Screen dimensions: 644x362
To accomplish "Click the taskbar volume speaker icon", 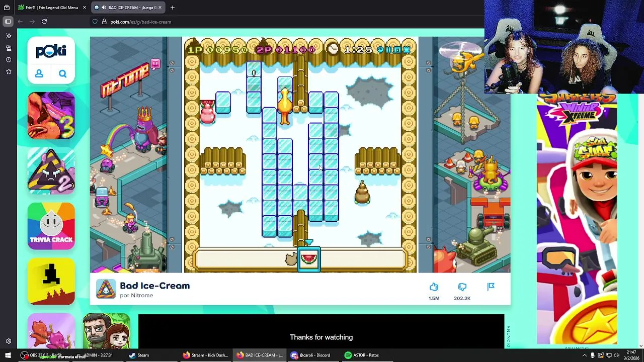I will point(616,355).
